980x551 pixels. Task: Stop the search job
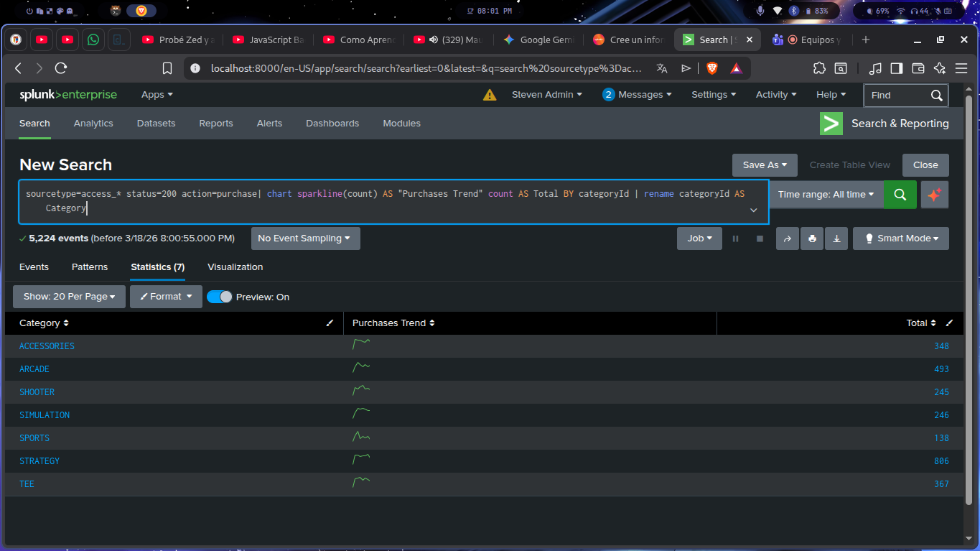[x=760, y=238]
